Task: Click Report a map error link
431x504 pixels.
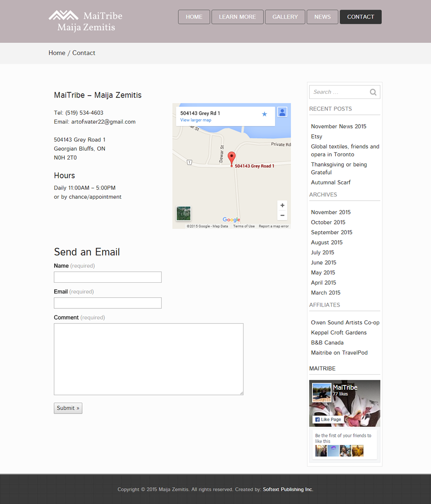Action: [x=274, y=226]
